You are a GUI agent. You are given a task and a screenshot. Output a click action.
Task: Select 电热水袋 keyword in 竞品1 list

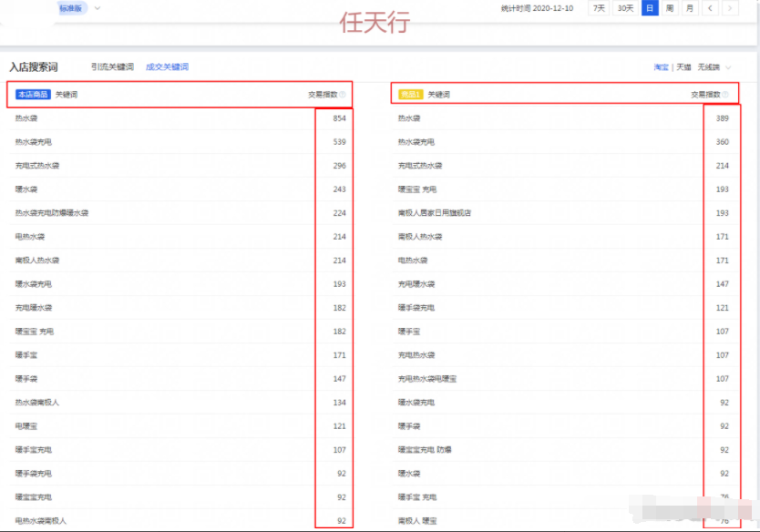(x=413, y=261)
